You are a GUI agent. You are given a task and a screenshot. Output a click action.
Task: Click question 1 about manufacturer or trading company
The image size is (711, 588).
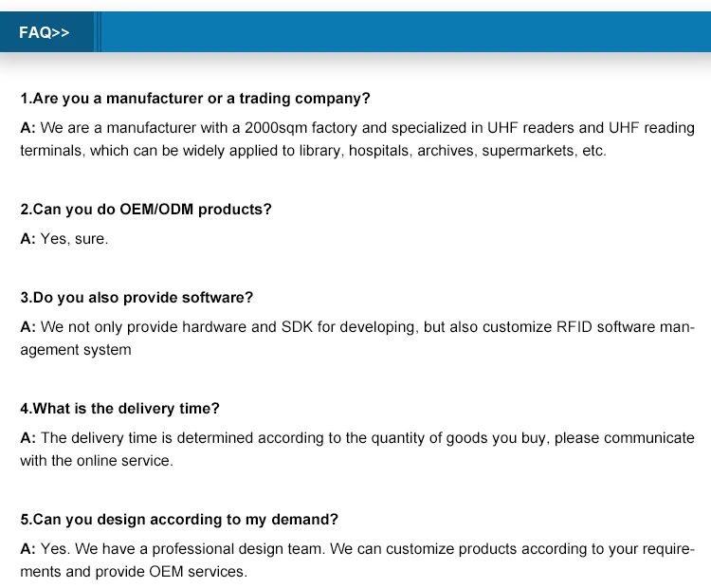pos(195,99)
